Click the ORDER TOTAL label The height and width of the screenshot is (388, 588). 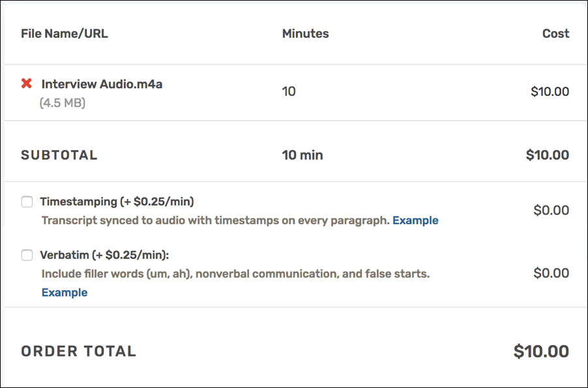pos(78,351)
